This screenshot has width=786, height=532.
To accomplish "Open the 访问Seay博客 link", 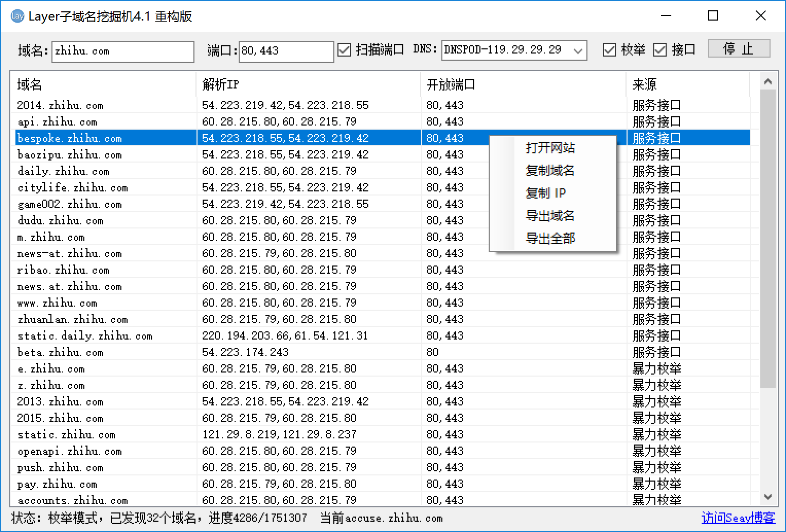I will pyautogui.click(x=738, y=518).
